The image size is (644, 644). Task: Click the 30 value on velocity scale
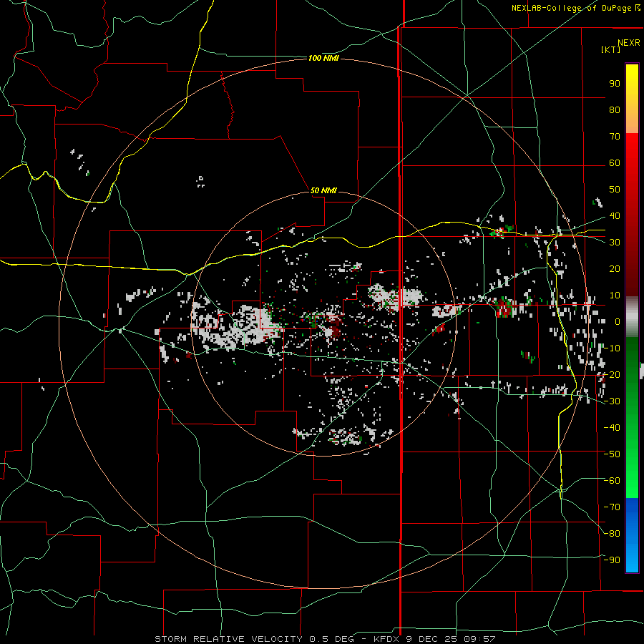click(615, 243)
